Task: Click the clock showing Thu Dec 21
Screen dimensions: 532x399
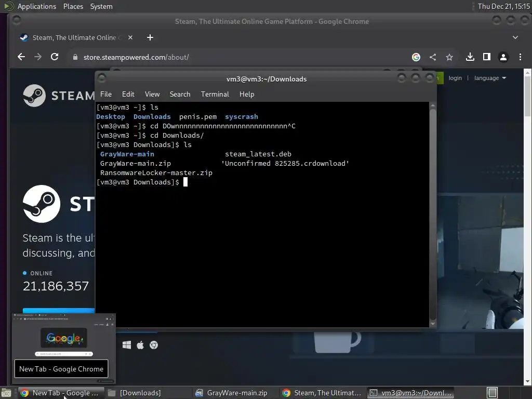Action: (x=503, y=6)
